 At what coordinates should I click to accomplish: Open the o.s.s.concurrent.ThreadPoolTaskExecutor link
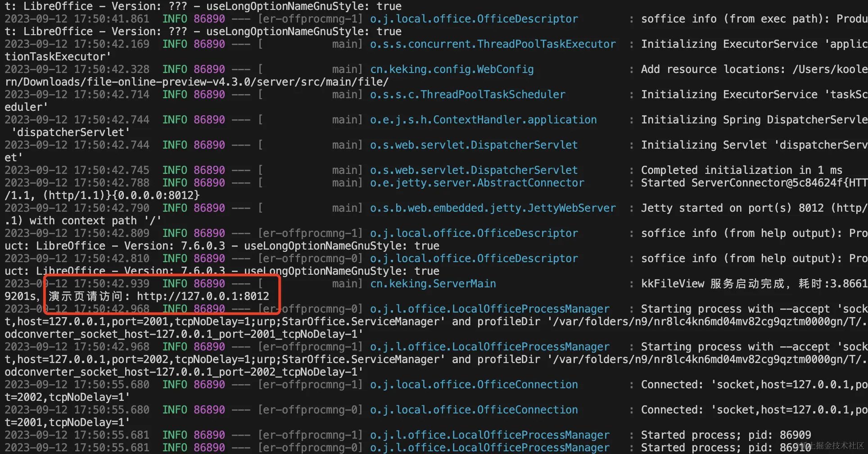(493, 44)
